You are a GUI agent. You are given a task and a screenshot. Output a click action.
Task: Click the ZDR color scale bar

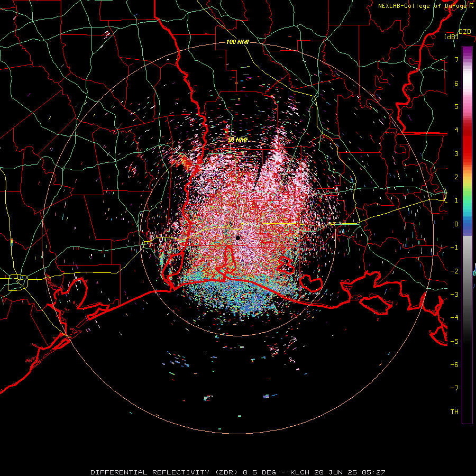(467, 235)
